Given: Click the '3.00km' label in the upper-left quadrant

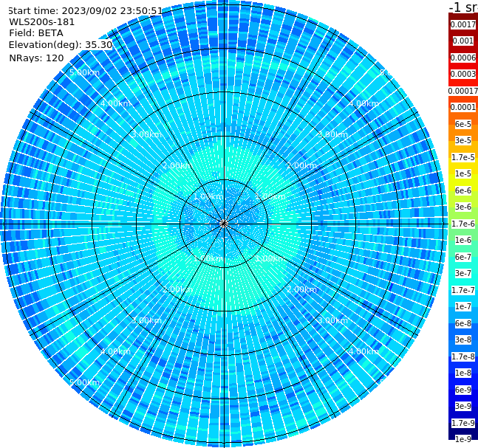Looking at the screenshot, I should click(x=146, y=134).
